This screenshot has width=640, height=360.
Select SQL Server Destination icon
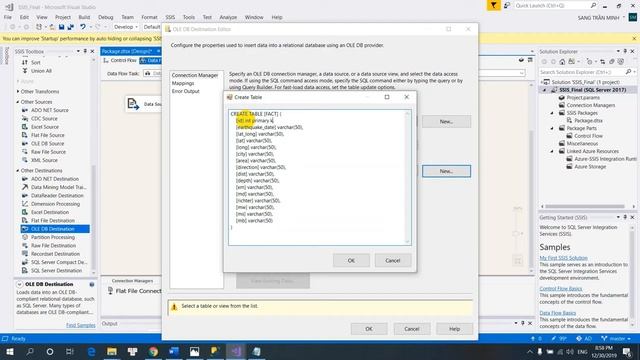pos(25,271)
